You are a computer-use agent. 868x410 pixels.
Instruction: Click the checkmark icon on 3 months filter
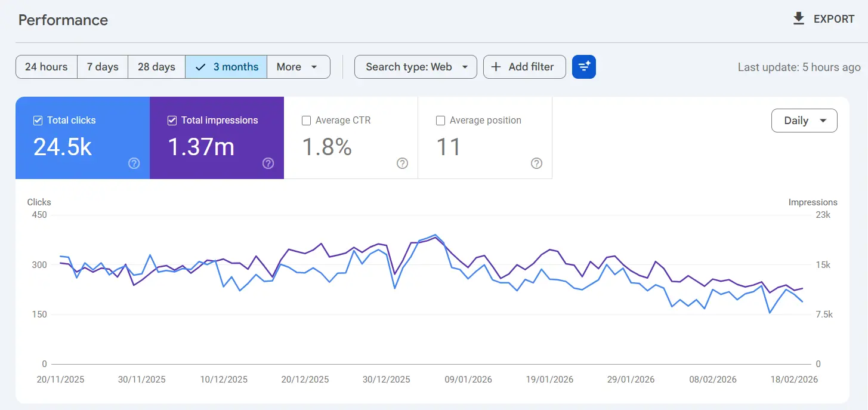[200, 67]
